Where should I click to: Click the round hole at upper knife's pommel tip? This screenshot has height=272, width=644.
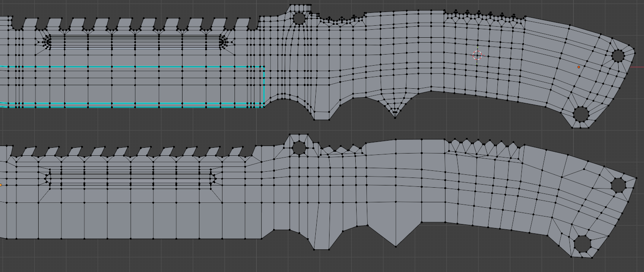click(618, 55)
